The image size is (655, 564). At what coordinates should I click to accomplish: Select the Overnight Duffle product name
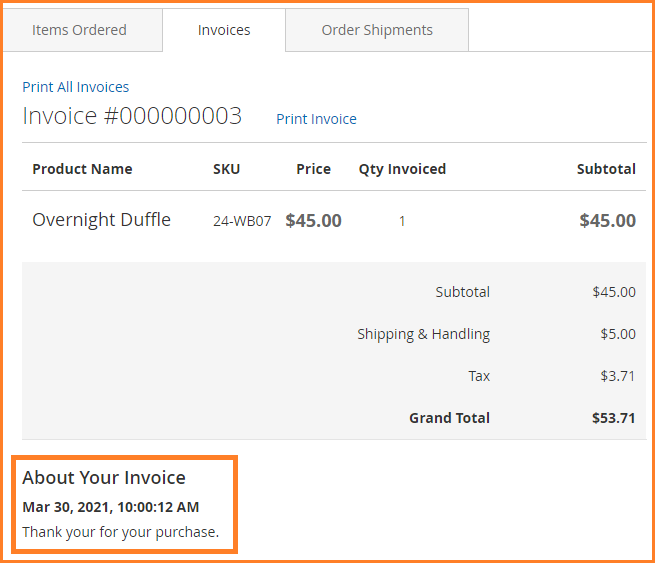tap(101, 220)
